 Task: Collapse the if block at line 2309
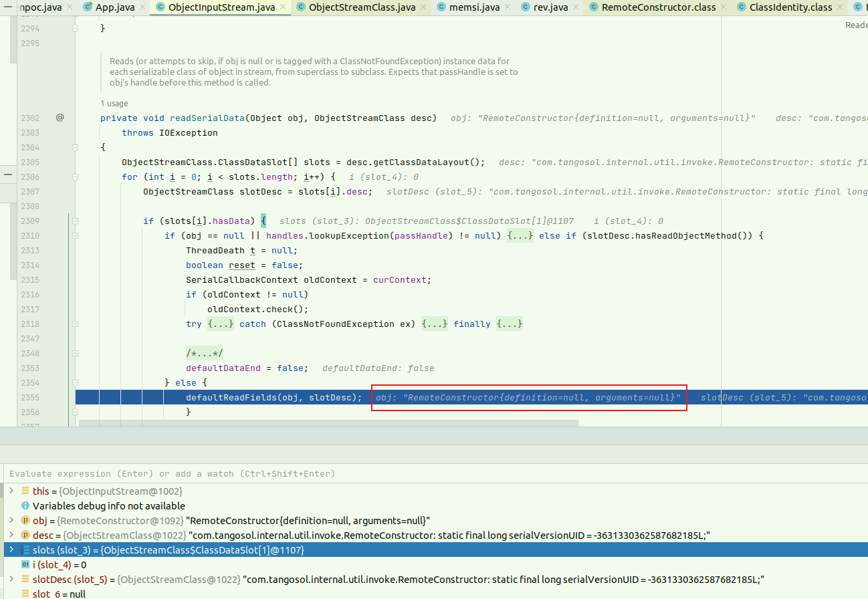75,221
